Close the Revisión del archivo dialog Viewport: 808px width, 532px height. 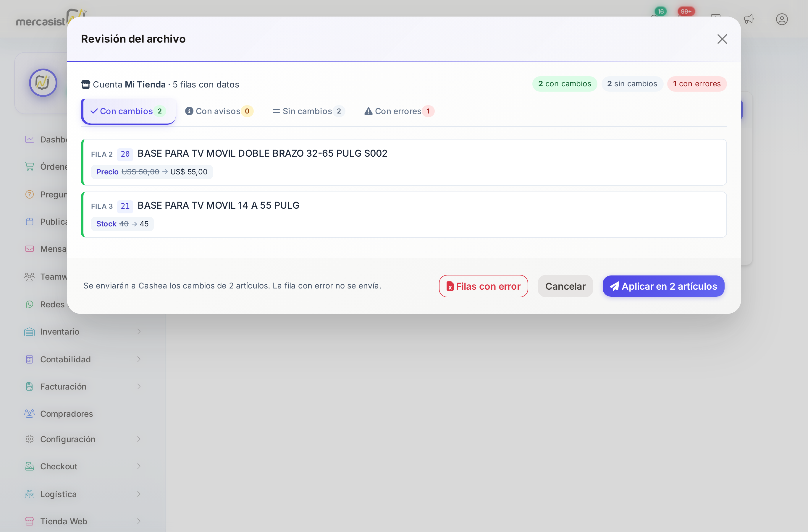(722, 39)
